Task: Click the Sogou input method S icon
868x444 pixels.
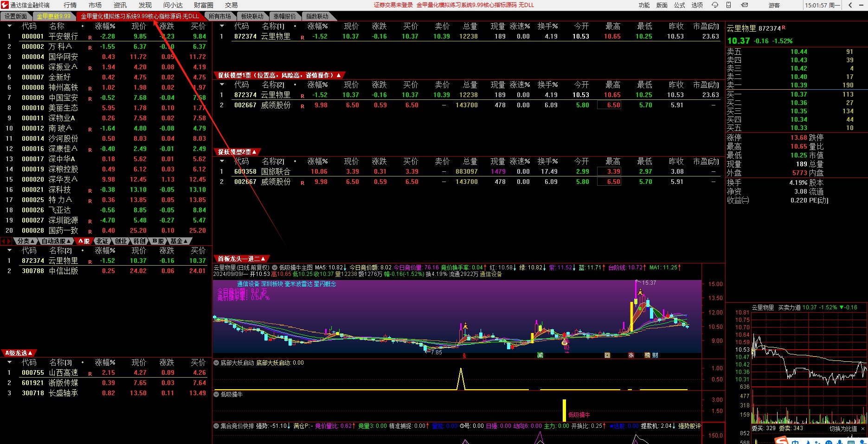Action: pos(782,440)
